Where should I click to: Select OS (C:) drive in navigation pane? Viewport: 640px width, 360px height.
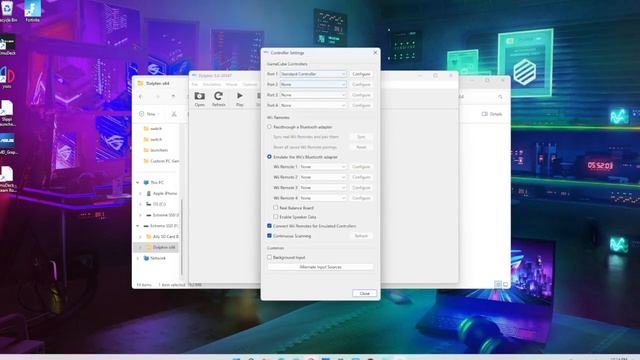pos(156,204)
